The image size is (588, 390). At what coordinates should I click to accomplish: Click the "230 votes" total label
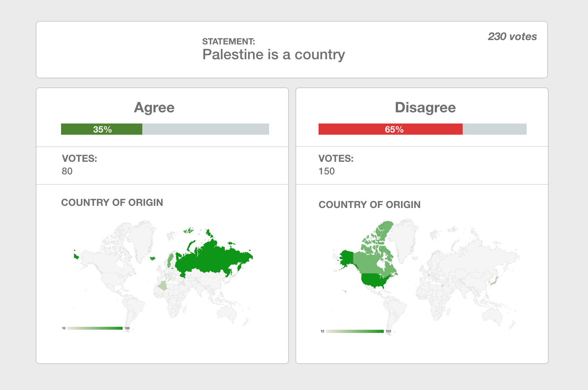tap(512, 36)
